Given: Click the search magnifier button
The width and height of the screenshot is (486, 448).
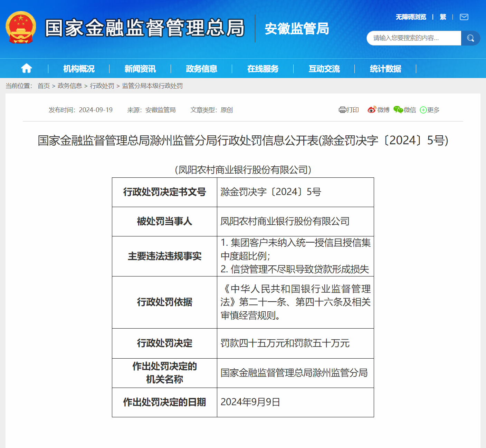Looking at the screenshot, I should click(470, 38).
